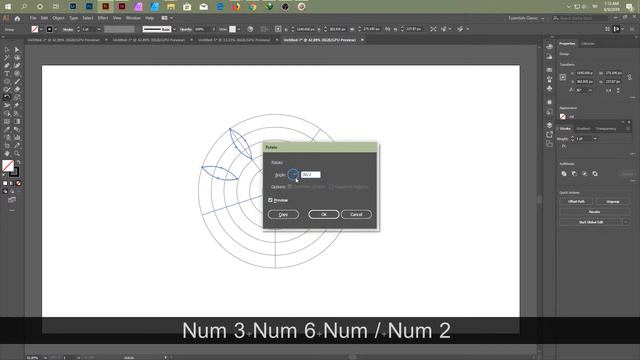
Task: Click the Exclude pathfinder icon
Action: (595, 173)
